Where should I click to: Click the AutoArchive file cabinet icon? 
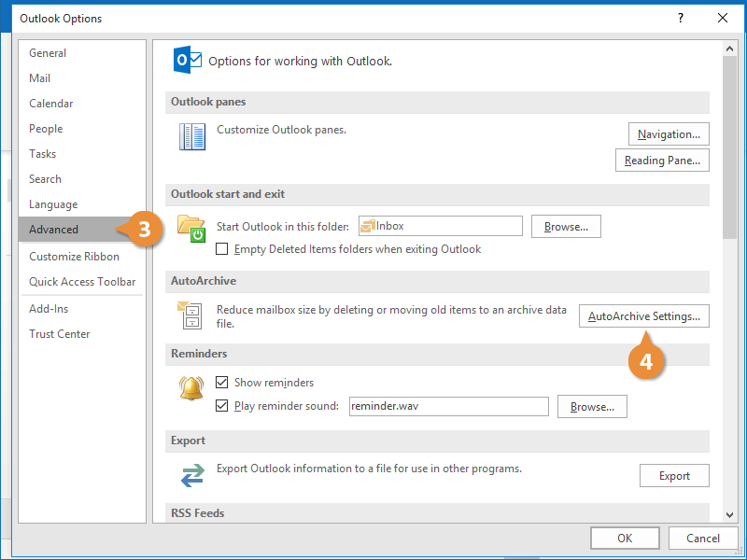coord(190,315)
